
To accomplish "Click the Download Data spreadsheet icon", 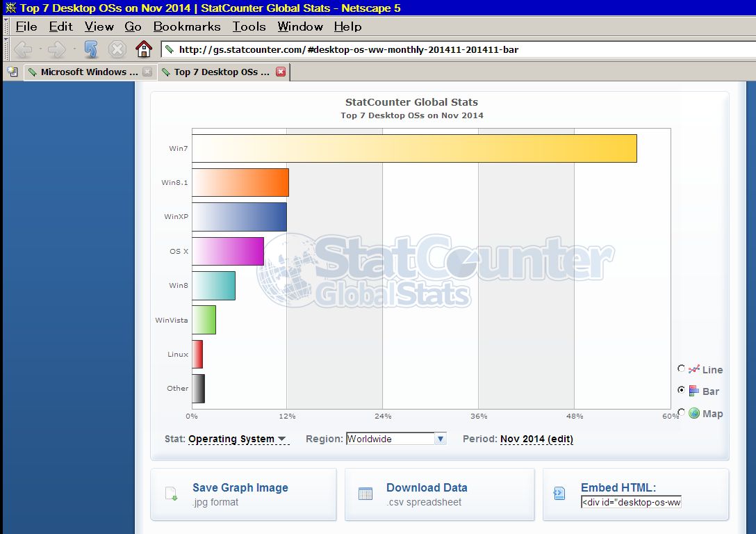I will click(x=365, y=494).
